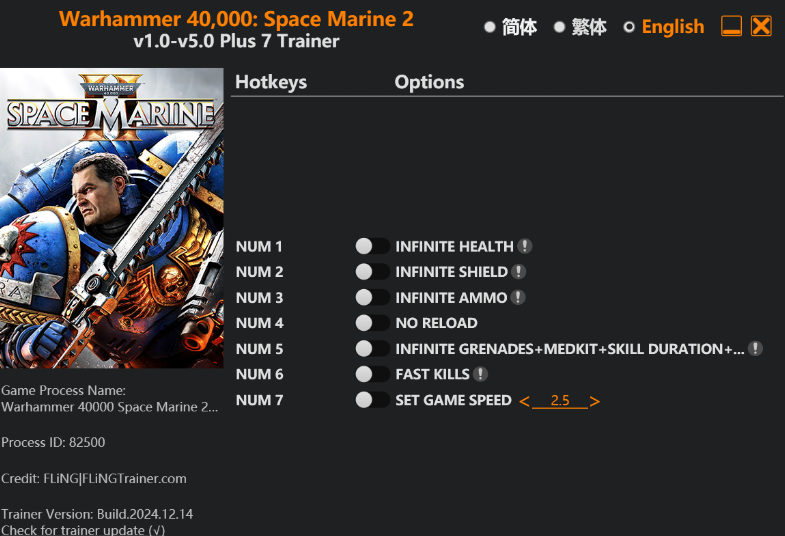Image resolution: width=785 pixels, height=536 pixels.
Task: Minimize the trainer window
Action: click(731, 27)
